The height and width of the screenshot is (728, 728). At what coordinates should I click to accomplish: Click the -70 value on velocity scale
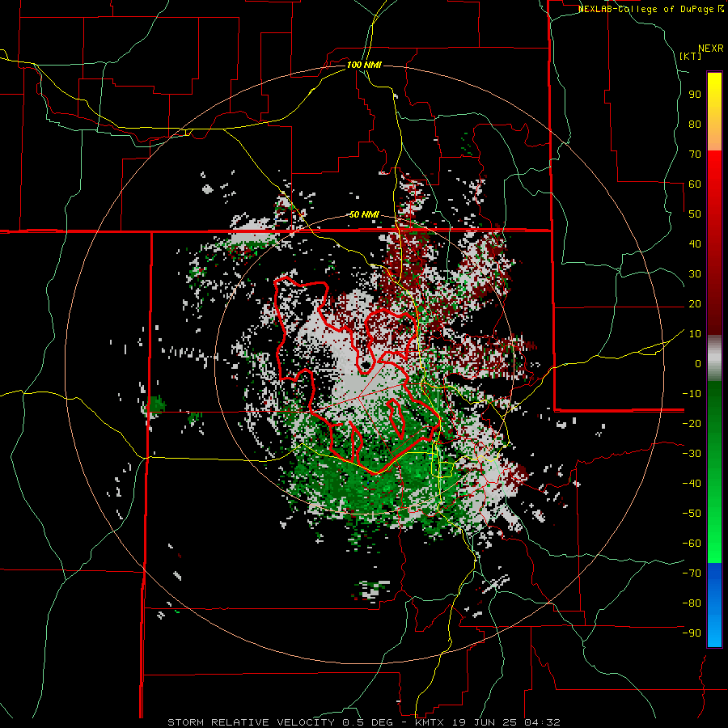692,574
